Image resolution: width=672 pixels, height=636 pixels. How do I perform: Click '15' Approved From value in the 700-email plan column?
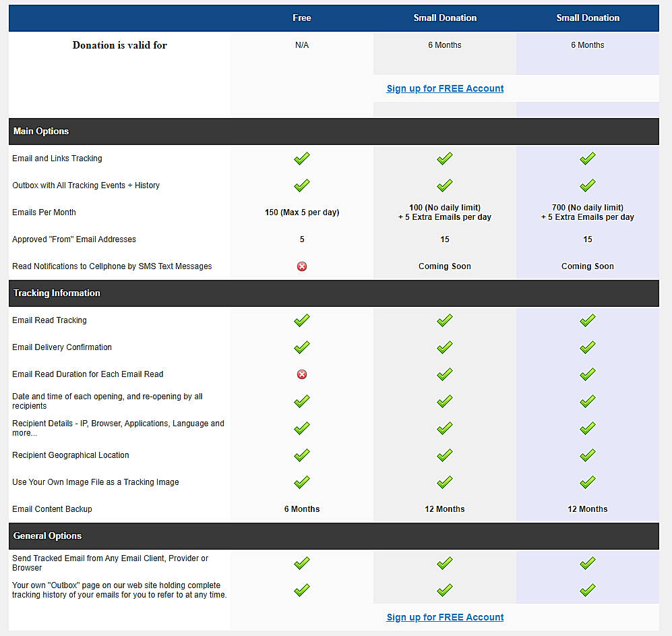coord(588,239)
